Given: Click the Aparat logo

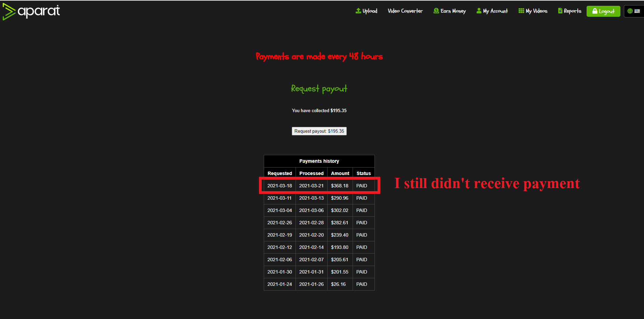Looking at the screenshot, I should coord(31,12).
